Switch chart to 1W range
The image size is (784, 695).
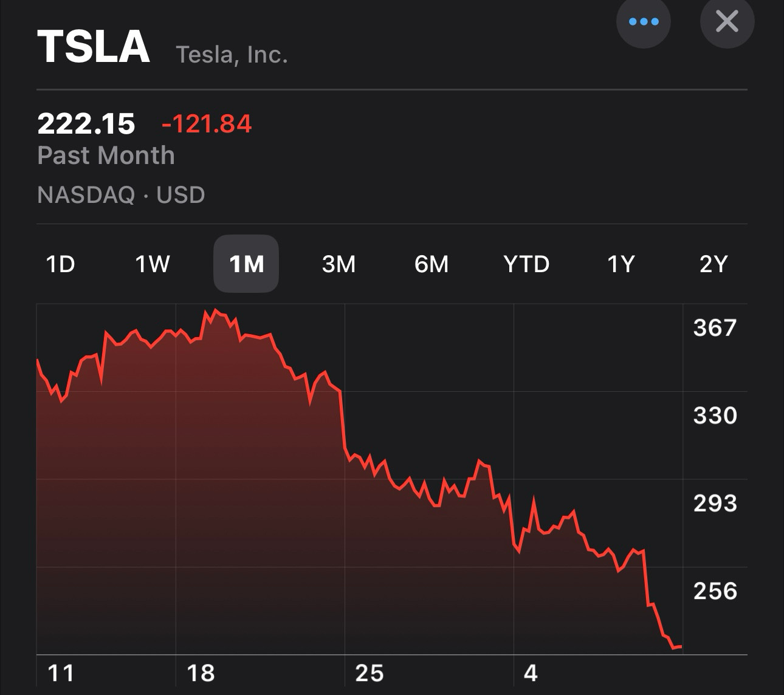pos(152,264)
